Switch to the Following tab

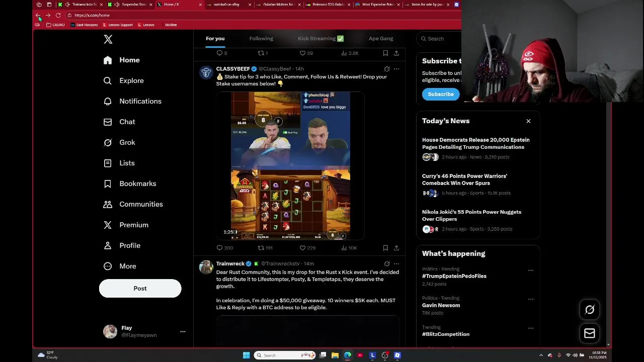261,39
